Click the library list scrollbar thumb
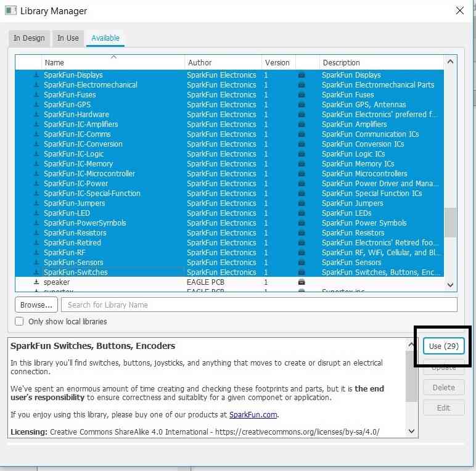Viewport: 476px width, 471px height. [x=450, y=223]
